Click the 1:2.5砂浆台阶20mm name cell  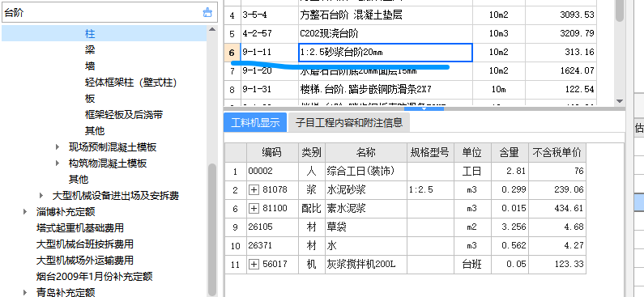click(386, 53)
